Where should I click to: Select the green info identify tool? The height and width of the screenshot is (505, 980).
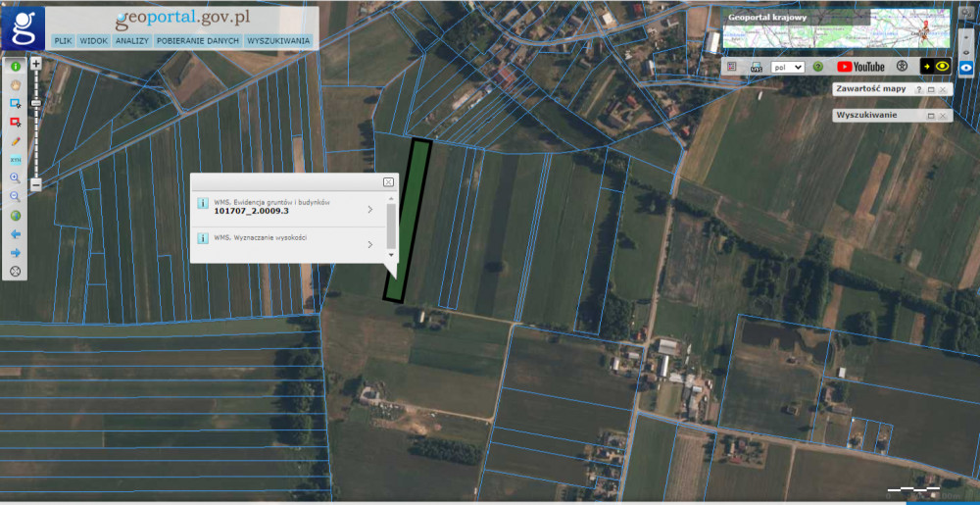point(16,66)
